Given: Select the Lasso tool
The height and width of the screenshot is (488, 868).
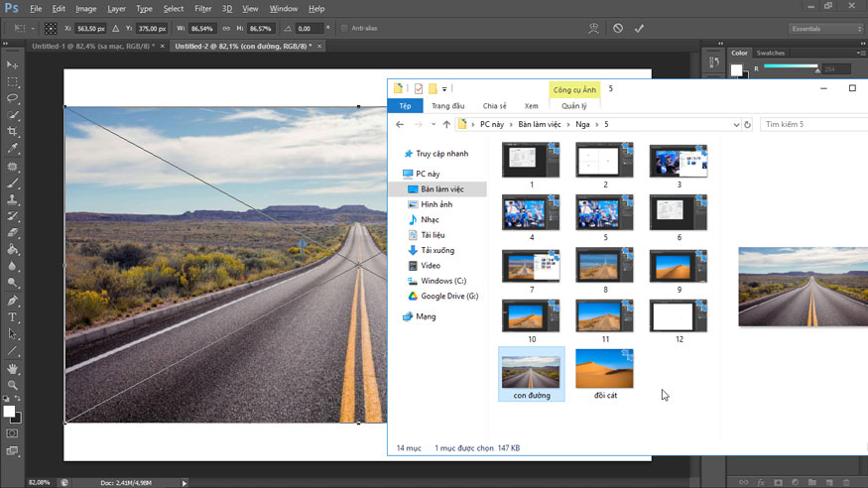Looking at the screenshot, I should point(13,98).
